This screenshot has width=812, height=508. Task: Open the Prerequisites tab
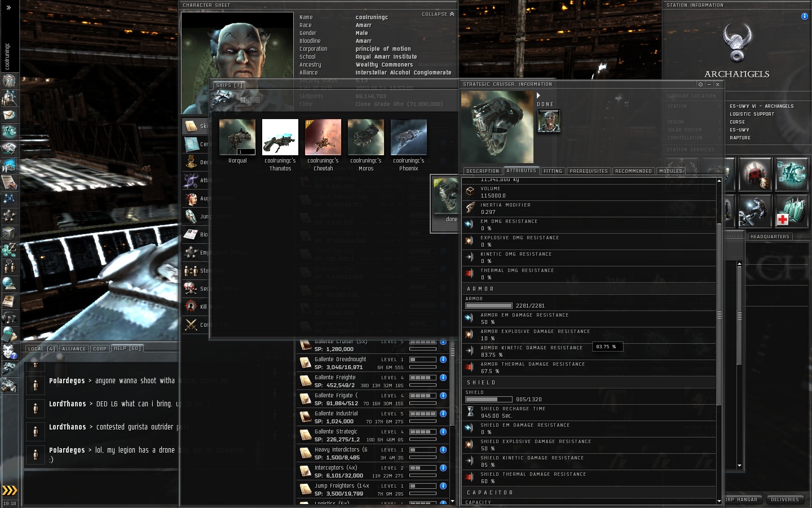click(x=589, y=171)
